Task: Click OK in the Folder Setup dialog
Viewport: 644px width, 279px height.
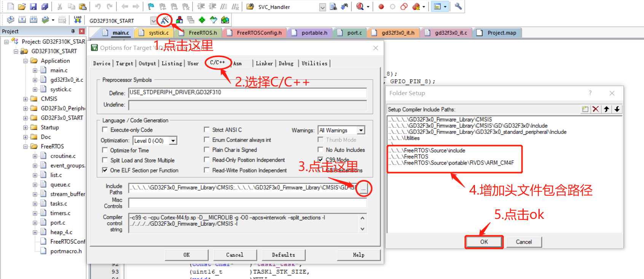Action: tap(484, 242)
